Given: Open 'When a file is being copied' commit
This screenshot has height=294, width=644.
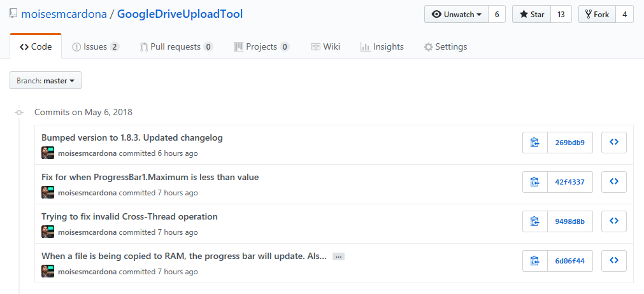Looking at the screenshot, I should pos(184,256).
